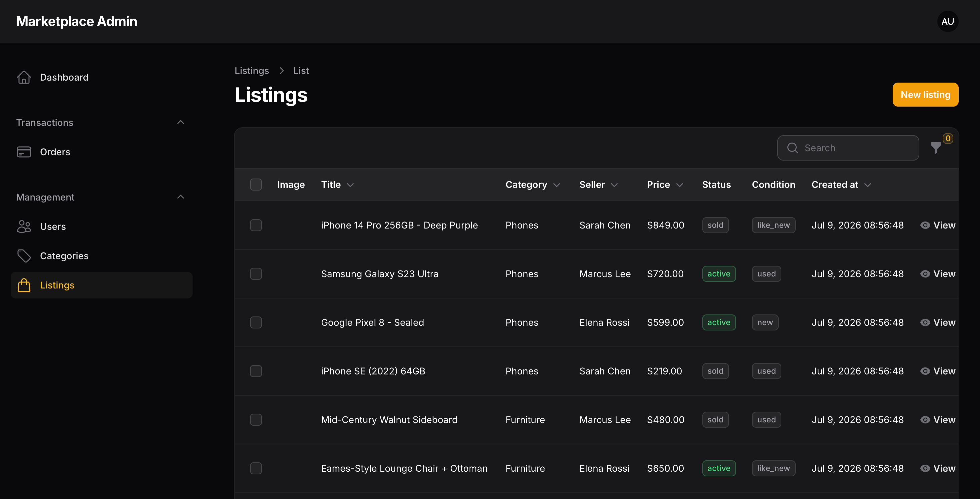Sort by Price column chevron

point(679,185)
